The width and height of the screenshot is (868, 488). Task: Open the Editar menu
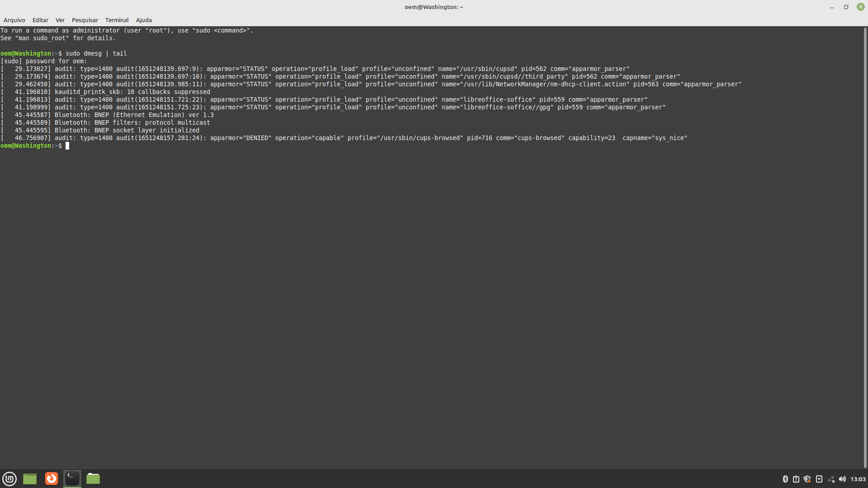pyautogui.click(x=40, y=20)
